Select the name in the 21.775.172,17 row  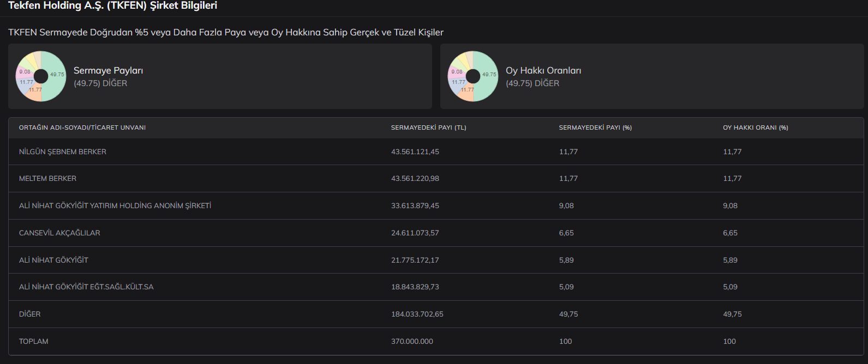point(53,260)
